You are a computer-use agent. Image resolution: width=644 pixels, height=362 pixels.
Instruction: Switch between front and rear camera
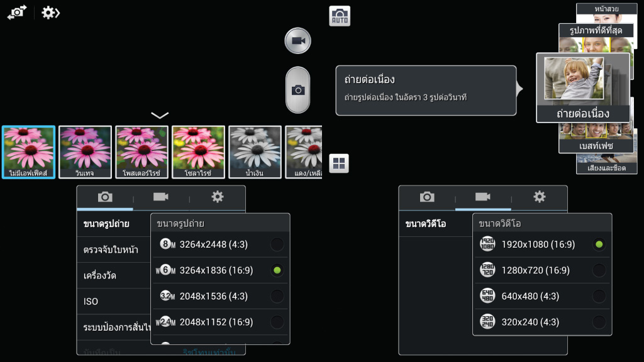(x=17, y=13)
